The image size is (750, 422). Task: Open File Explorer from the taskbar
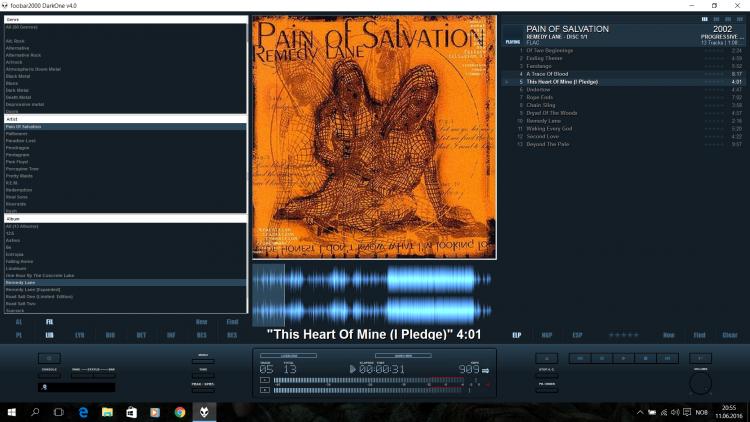[107, 412]
